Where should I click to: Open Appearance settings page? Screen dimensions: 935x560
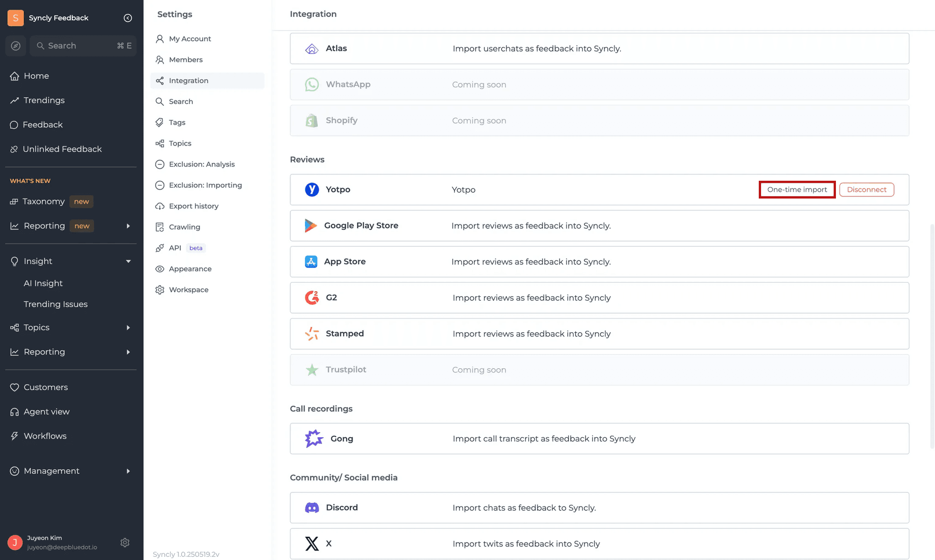coord(207,269)
